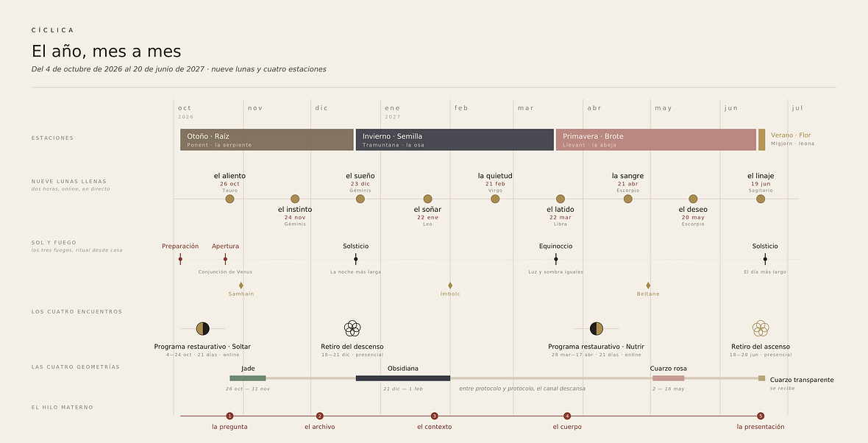This screenshot has height=443, width=868.
Task: Click numbered node 1 above la pregunta
Action: 230,416
